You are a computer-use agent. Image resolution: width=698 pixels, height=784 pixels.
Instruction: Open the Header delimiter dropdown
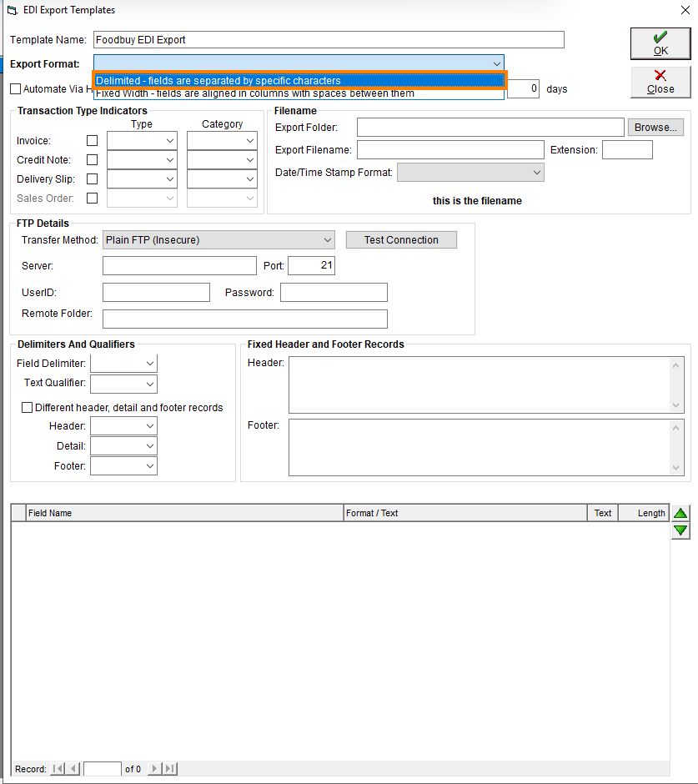123,426
